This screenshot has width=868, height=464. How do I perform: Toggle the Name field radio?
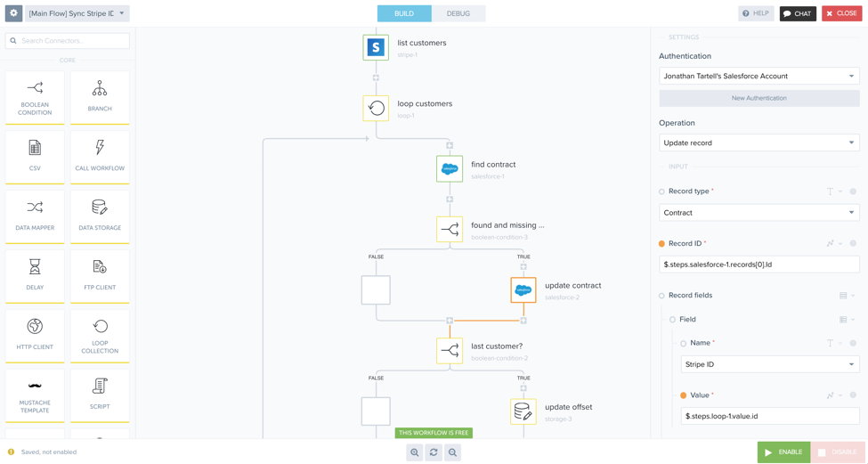click(x=683, y=343)
